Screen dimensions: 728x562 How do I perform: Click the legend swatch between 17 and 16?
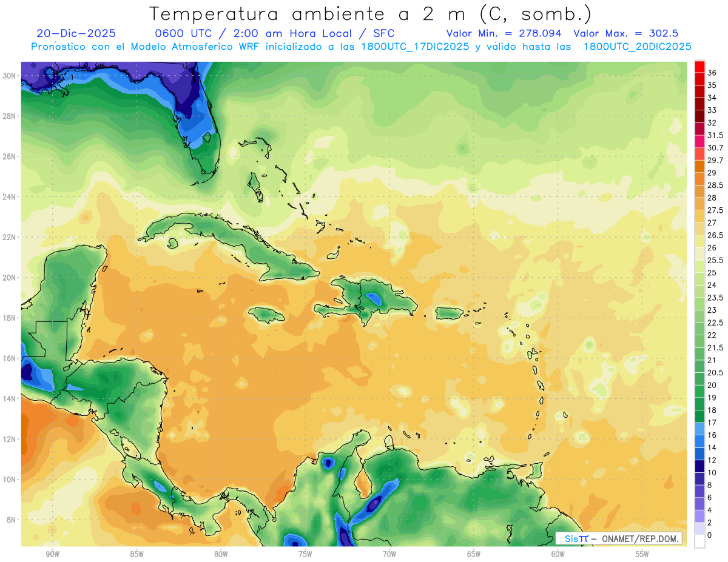[x=699, y=429]
